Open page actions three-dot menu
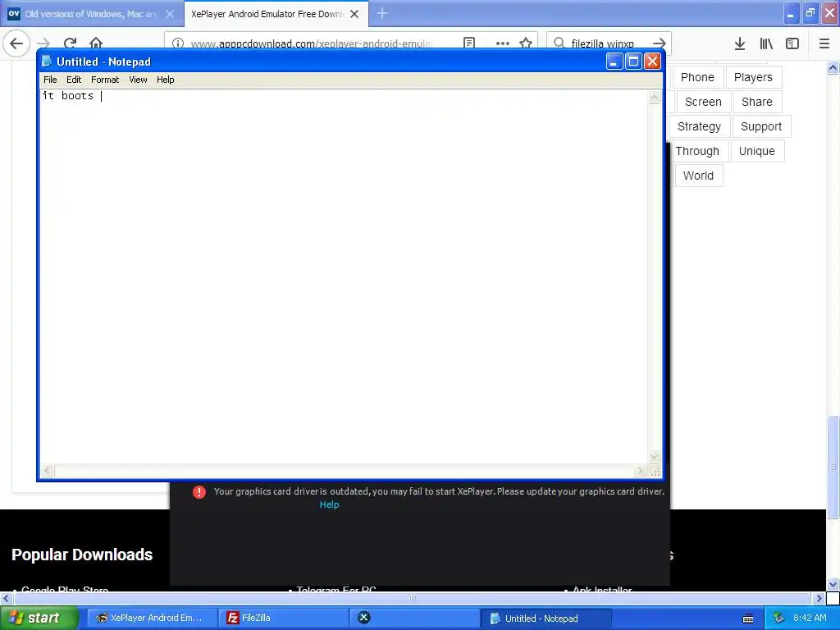The height and width of the screenshot is (630, 840). [503, 43]
